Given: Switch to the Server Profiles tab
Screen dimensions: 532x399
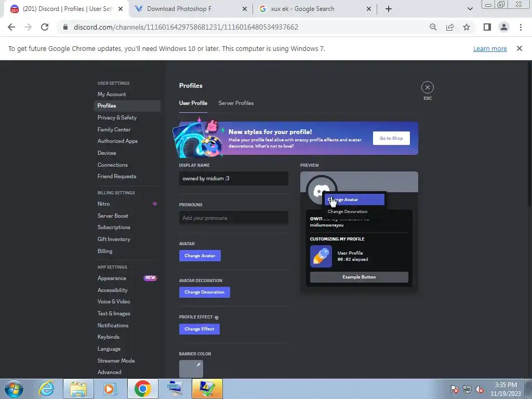Looking at the screenshot, I should coord(236,103).
